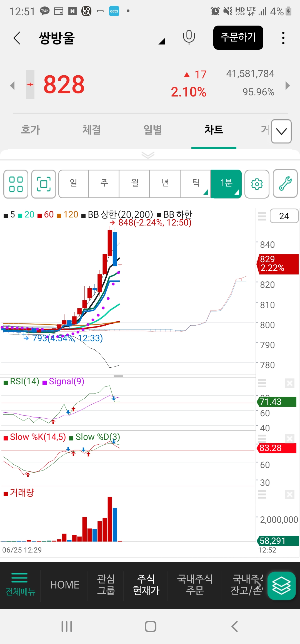Tap the high marker 848(-2.24%, 12:50)
Image resolution: width=300 pixels, height=644 pixels.
pyautogui.click(x=155, y=222)
